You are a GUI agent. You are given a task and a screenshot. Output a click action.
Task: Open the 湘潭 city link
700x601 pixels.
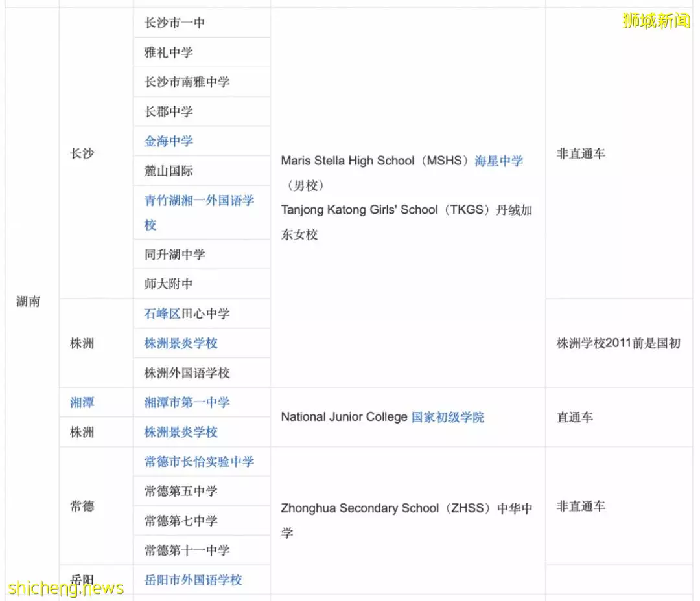(x=82, y=402)
